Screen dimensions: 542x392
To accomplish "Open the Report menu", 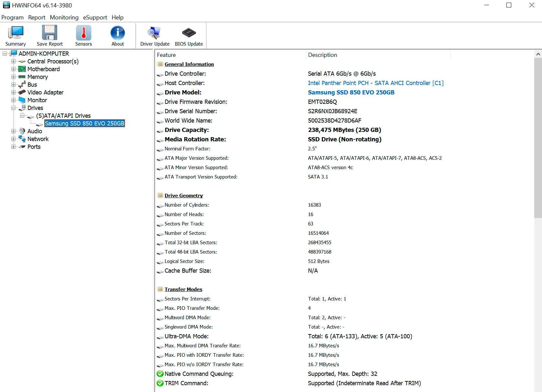I will pyautogui.click(x=37, y=17).
